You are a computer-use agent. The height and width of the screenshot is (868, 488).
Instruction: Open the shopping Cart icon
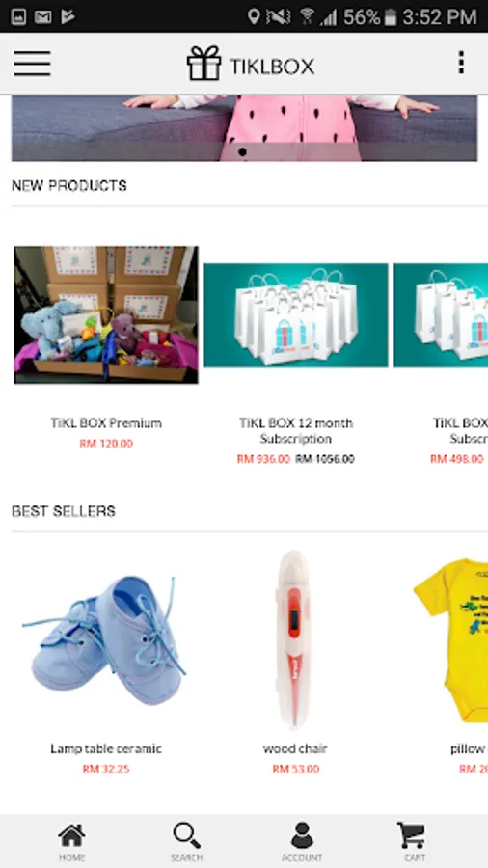tap(412, 841)
